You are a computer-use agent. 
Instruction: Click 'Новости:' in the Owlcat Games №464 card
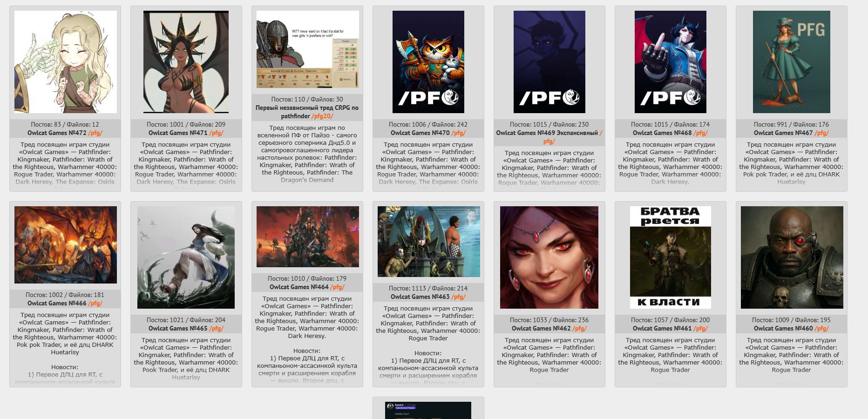tap(307, 351)
